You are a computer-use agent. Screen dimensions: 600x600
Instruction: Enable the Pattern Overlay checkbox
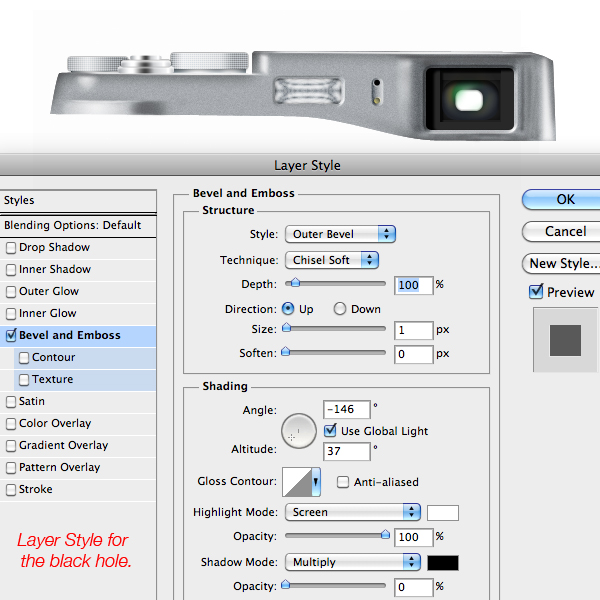click(x=11, y=468)
